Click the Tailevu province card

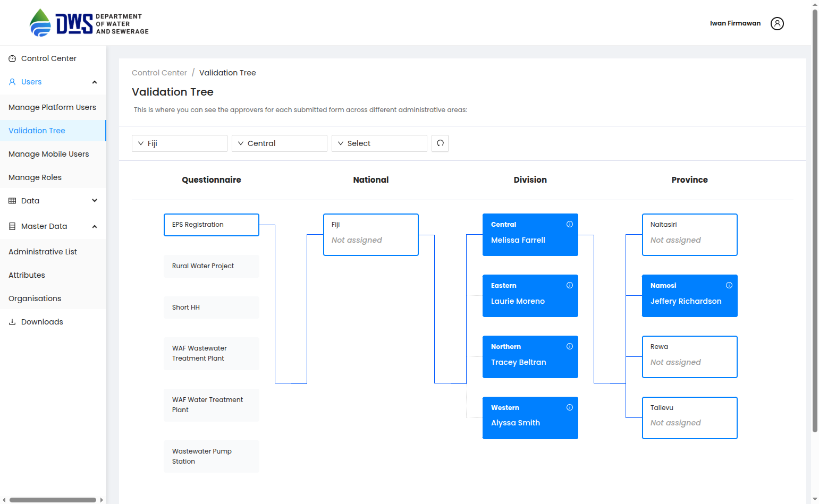point(690,418)
